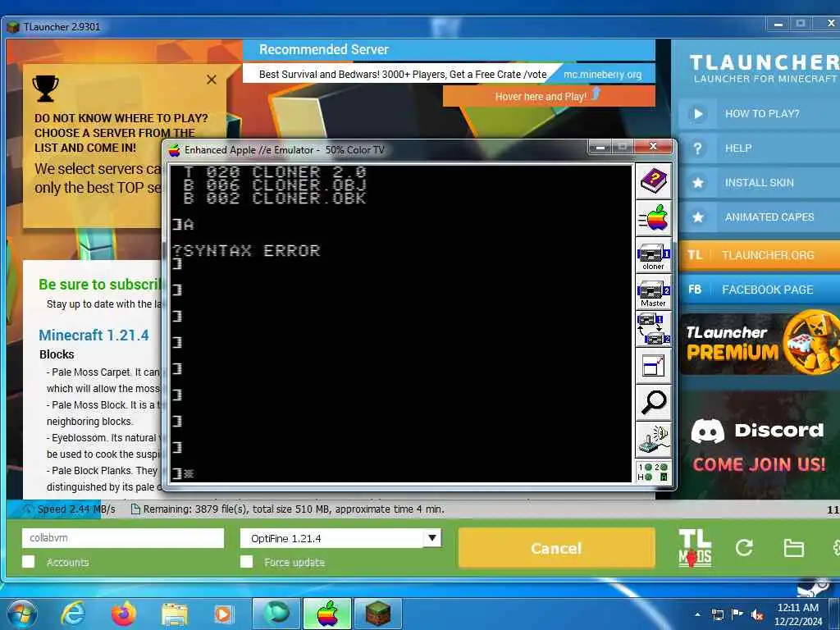The width and height of the screenshot is (840, 630).
Task: Click the drive status indicator panel
Action: [x=654, y=472]
